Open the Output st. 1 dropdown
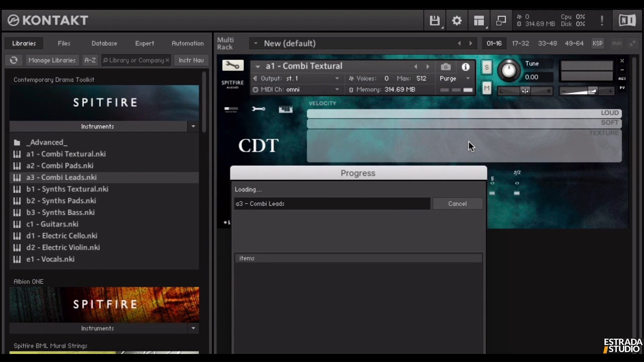Viewport: 644px width, 362px height. coord(297,78)
